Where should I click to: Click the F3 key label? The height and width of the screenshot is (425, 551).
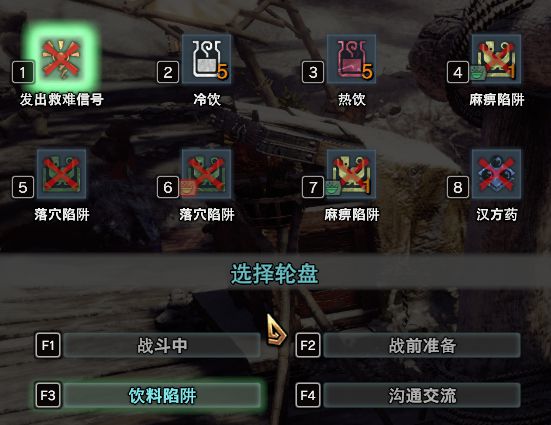tap(48, 395)
